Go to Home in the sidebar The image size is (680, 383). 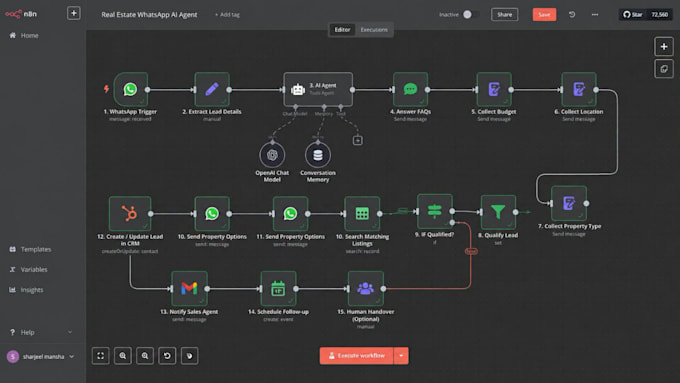pyautogui.click(x=24, y=35)
